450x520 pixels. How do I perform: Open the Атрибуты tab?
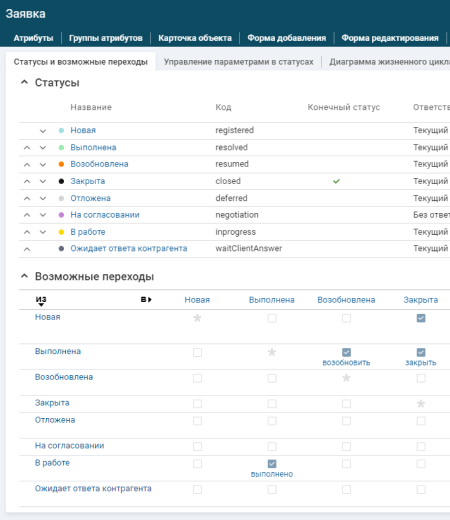click(33, 38)
